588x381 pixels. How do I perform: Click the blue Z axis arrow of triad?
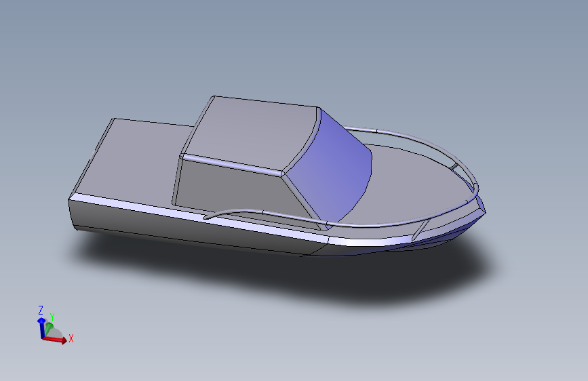[41, 328]
